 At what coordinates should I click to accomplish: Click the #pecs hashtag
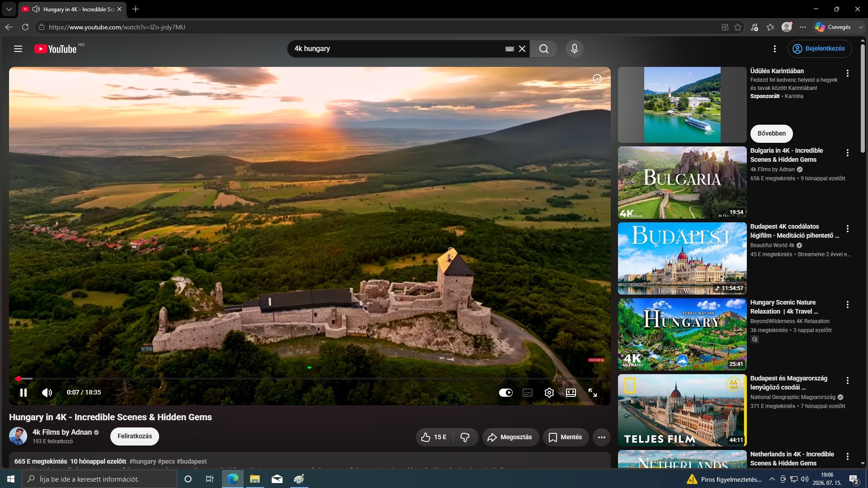[166, 462]
